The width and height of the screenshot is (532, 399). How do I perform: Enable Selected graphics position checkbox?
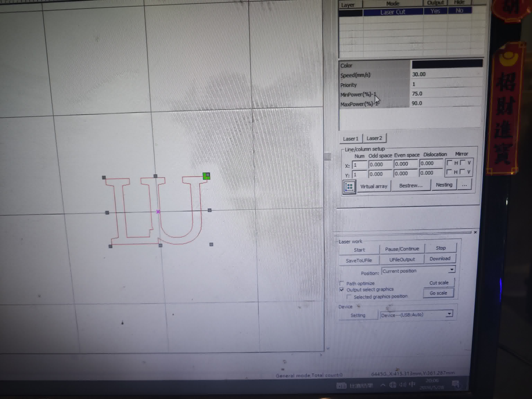pos(349,297)
